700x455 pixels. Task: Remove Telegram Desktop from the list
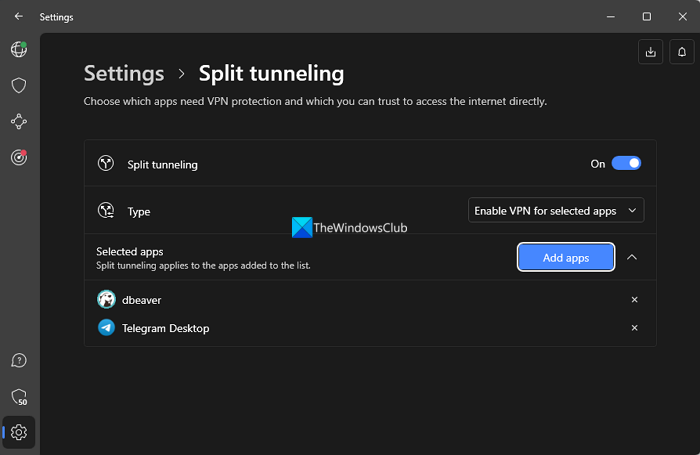click(x=634, y=328)
